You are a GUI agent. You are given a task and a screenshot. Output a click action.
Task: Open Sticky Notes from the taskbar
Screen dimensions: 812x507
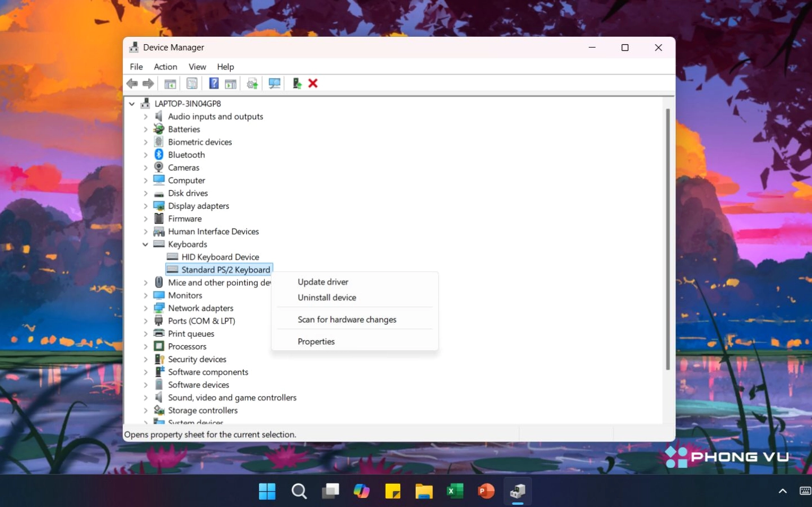pos(393,491)
